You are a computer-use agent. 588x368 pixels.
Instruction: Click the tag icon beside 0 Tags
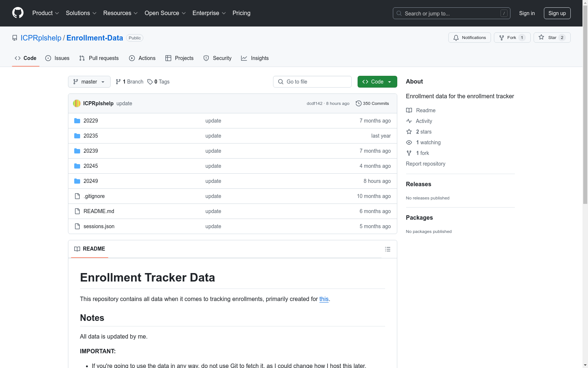pos(150,82)
